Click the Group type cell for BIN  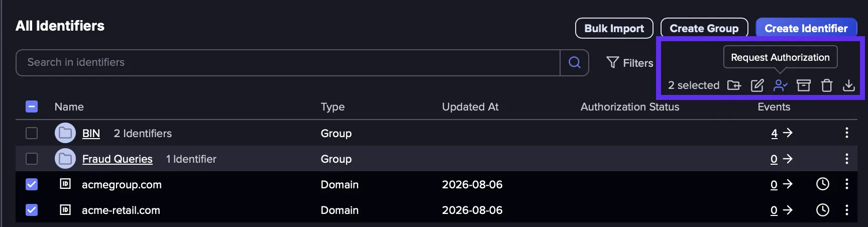336,133
